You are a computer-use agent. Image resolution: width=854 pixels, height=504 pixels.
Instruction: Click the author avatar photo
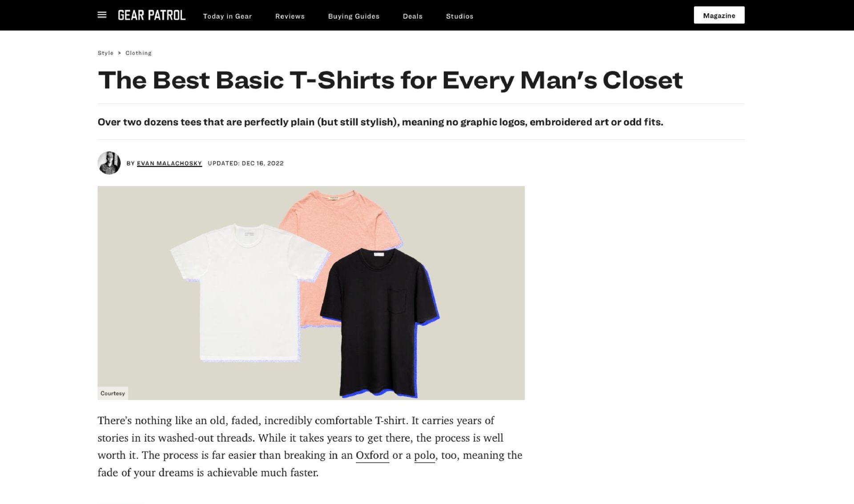point(109,163)
